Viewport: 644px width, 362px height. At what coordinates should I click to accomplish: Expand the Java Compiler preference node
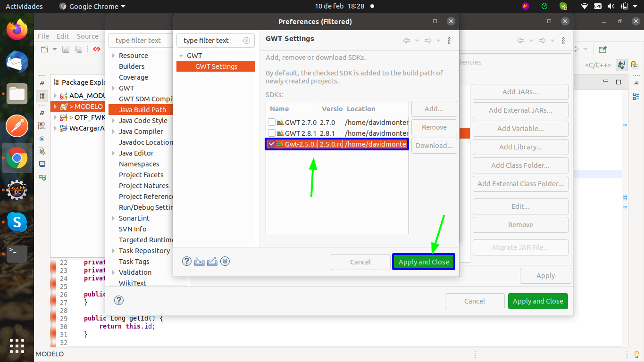click(114, 132)
